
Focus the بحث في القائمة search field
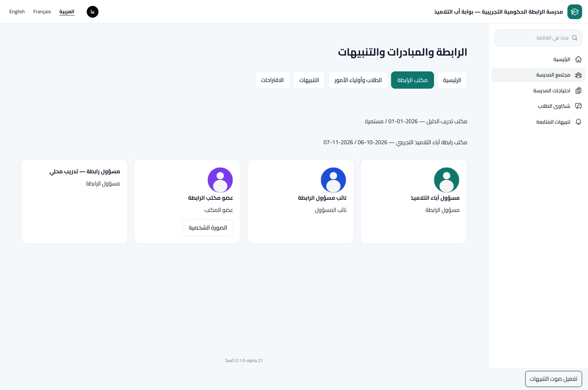[x=538, y=38]
